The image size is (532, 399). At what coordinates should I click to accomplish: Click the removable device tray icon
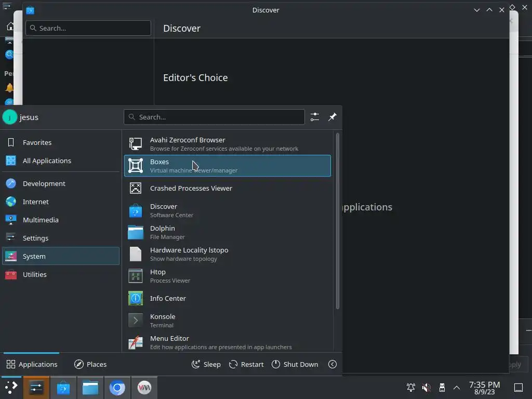point(442,388)
